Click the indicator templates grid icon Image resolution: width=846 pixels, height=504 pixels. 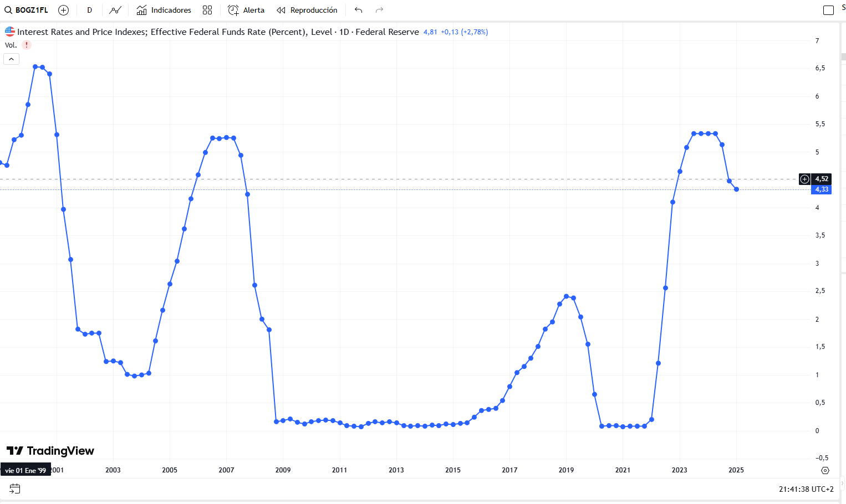tap(207, 10)
